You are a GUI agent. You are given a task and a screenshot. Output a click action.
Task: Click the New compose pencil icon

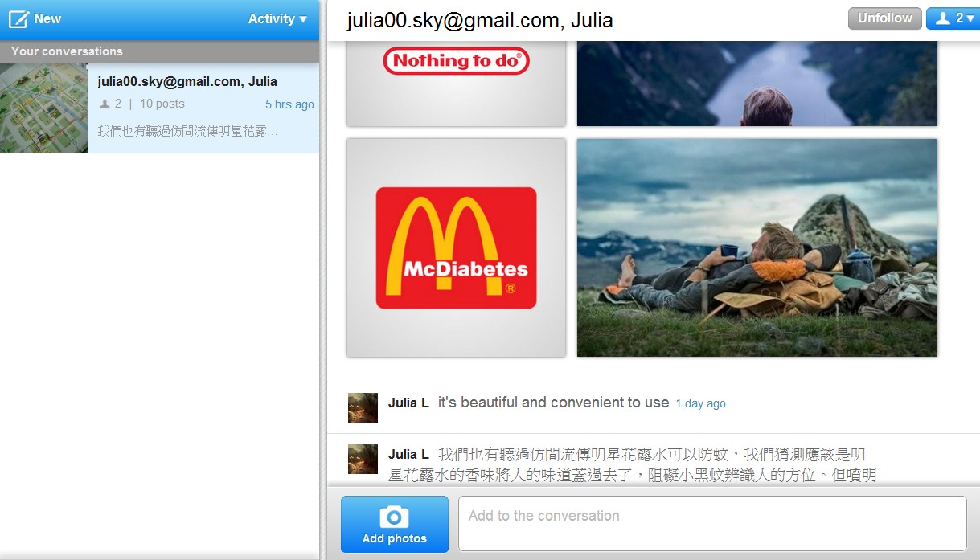18,18
